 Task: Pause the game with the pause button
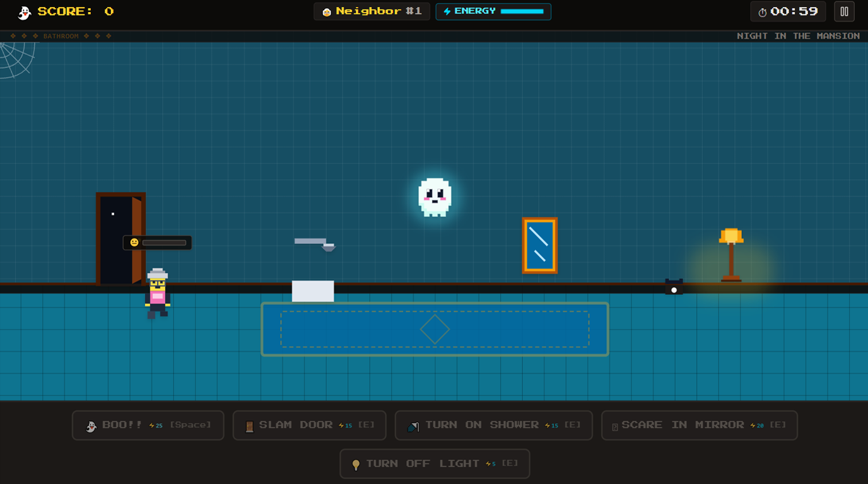click(x=844, y=11)
